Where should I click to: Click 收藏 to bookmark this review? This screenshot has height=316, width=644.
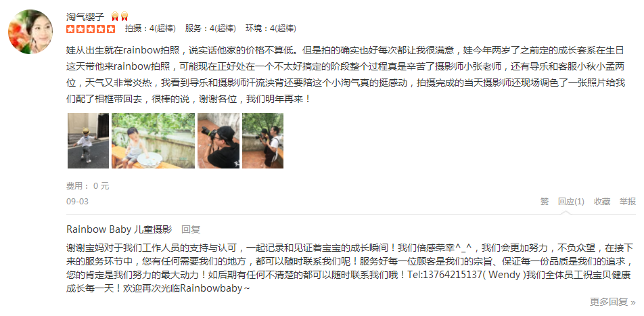pyautogui.click(x=602, y=202)
